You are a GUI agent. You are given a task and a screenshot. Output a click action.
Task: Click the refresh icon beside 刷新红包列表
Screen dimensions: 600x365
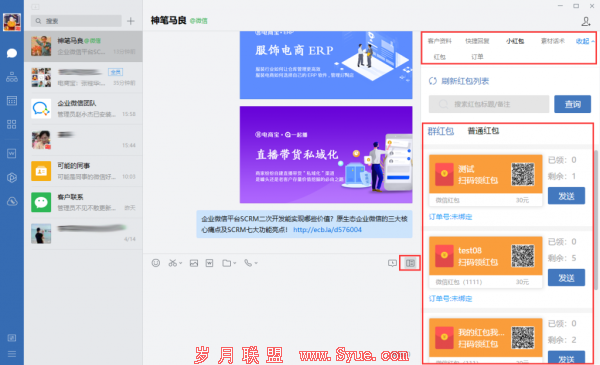pos(433,81)
